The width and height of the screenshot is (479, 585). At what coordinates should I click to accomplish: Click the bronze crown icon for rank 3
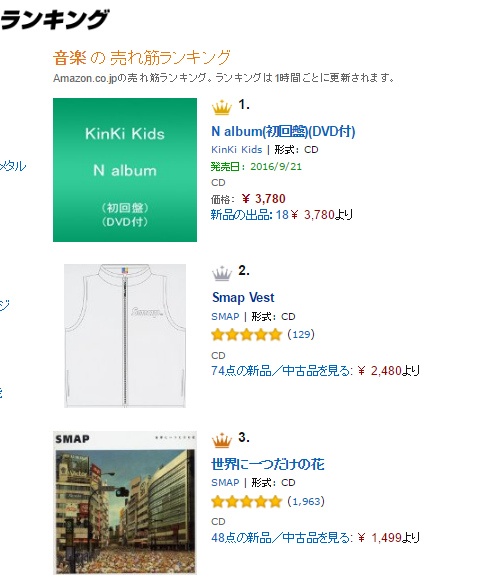pyautogui.click(x=222, y=439)
